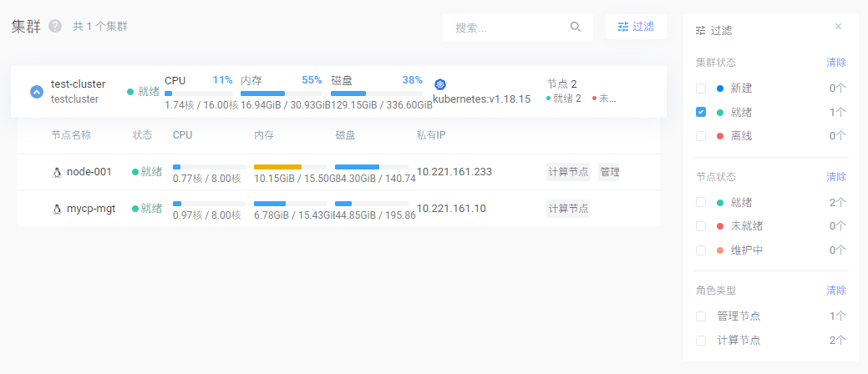868x374 pixels.
Task: Open the 过滤 filter button
Action: tap(636, 27)
